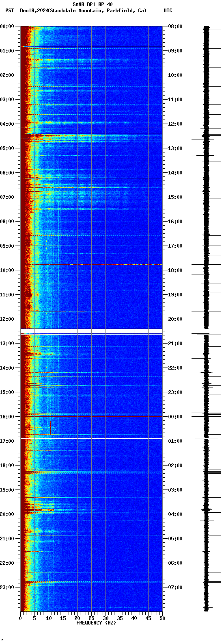Click the "17:00" UTC label on right axis
Screen dimensions: 224x644
[175, 246]
